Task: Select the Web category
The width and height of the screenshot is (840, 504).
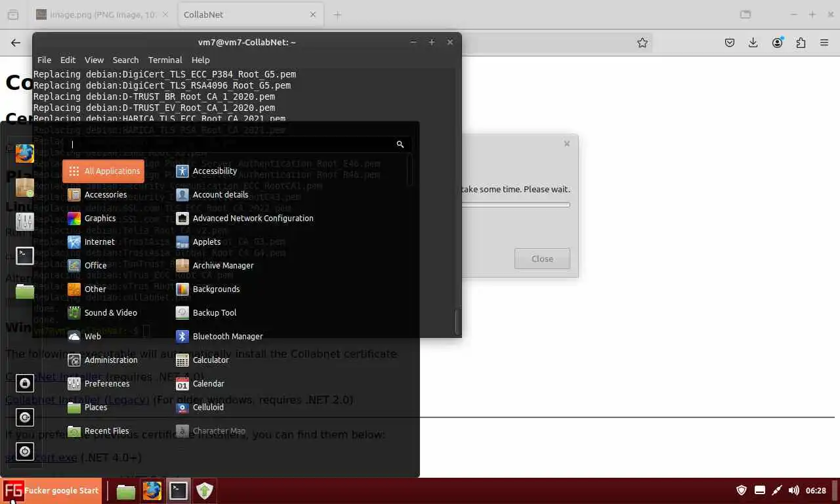Action: [x=103, y=337]
